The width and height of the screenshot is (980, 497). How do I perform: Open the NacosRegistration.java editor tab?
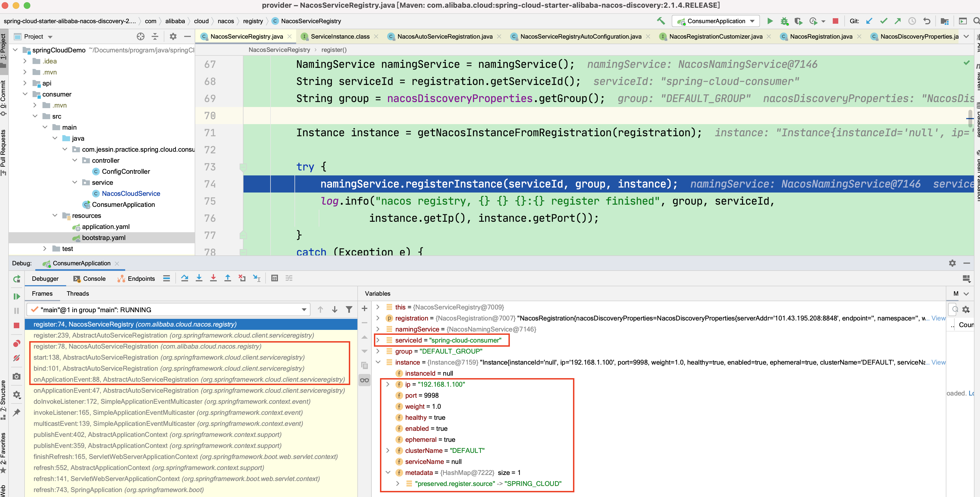click(821, 36)
